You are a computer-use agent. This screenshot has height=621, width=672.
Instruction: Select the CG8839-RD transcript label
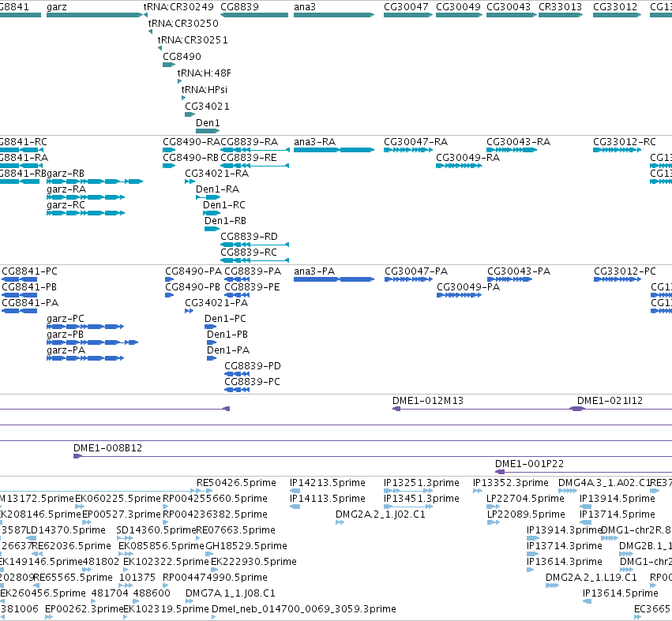pyautogui.click(x=249, y=237)
